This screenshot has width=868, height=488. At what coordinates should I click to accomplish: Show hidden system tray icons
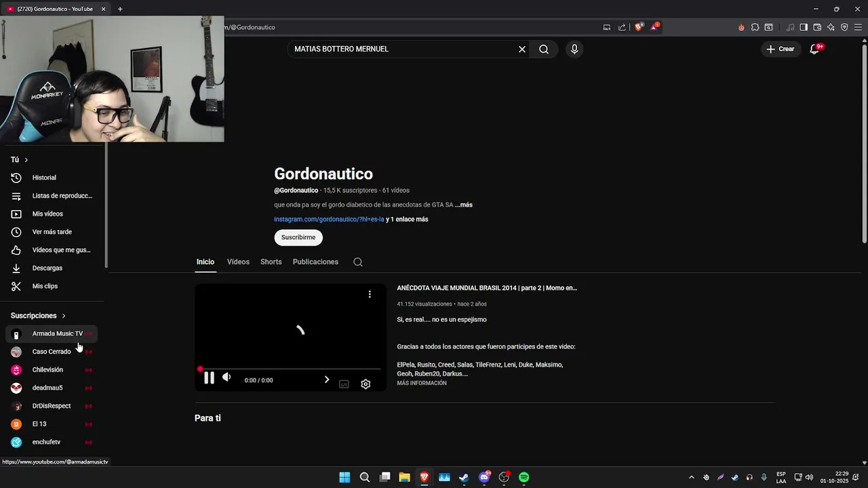point(692,477)
